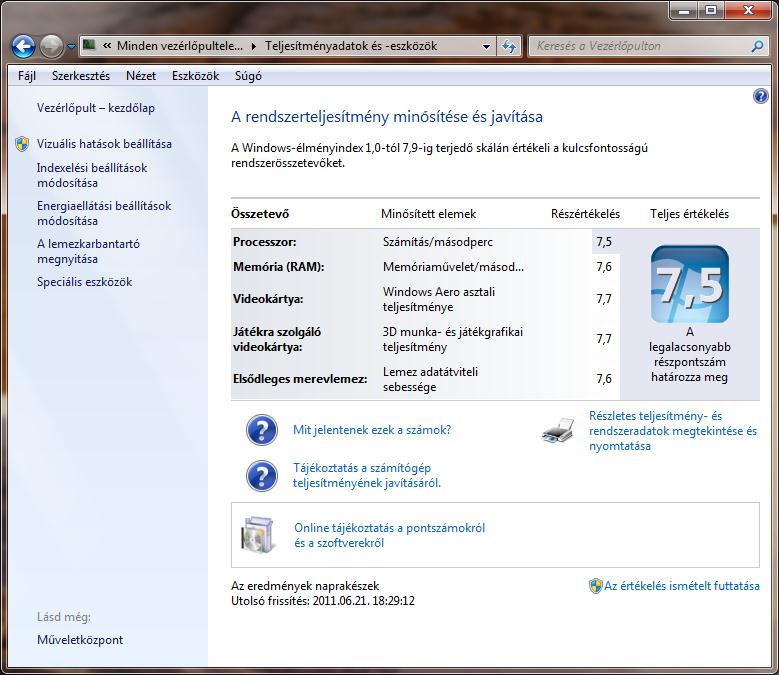Open 'Részletes teljesítmény- és rendszeradatok' link
The width and height of the screenshot is (779, 675).
coord(673,431)
